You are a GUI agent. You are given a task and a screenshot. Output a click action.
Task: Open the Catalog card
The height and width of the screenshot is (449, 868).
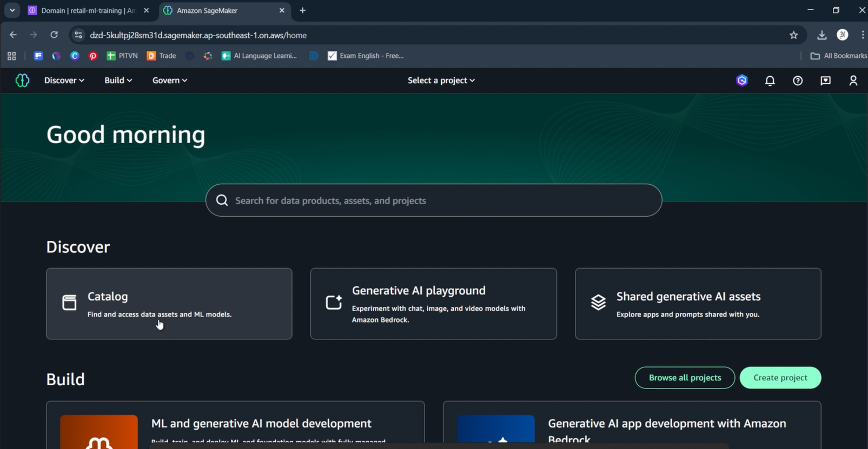click(169, 304)
